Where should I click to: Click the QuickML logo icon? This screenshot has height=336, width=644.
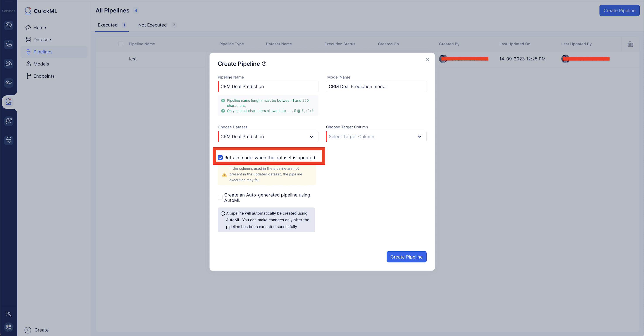click(x=28, y=11)
